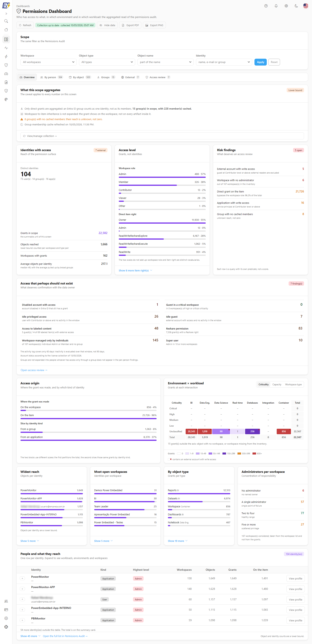Open notifications with the bell icon
The height and width of the screenshot is (644, 312).
[276, 6]
